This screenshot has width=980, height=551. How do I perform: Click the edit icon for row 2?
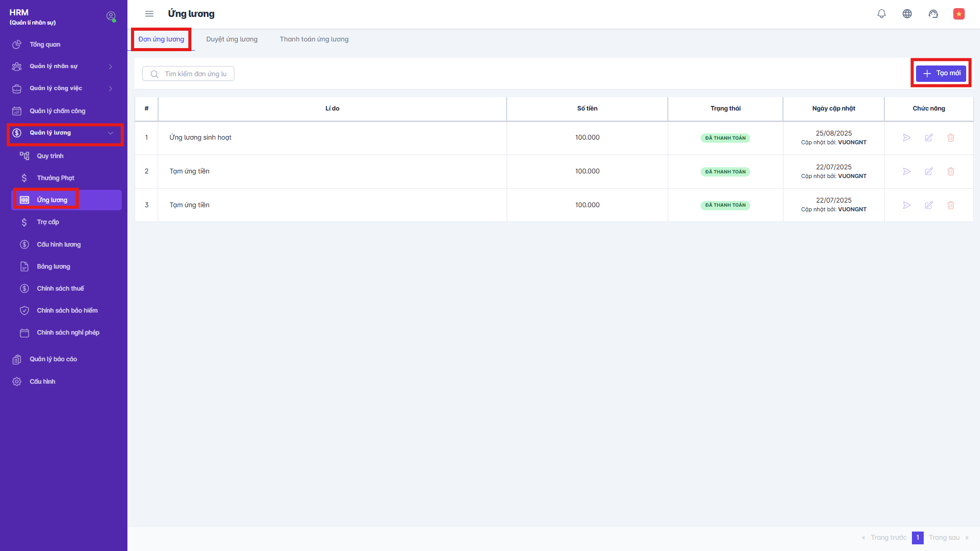point(928,171)
